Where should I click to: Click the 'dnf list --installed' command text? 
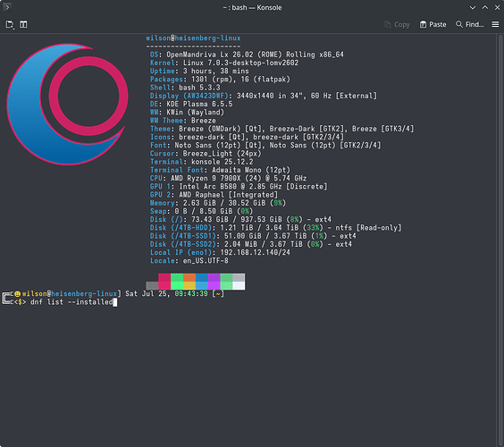click(71, 302)
